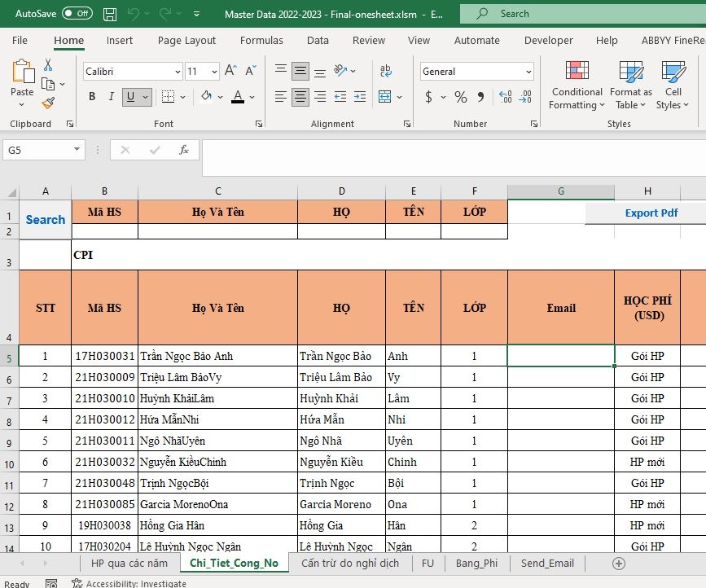Open Conditional Formatting menu
706x588 pixels.
tap(577, 85)
